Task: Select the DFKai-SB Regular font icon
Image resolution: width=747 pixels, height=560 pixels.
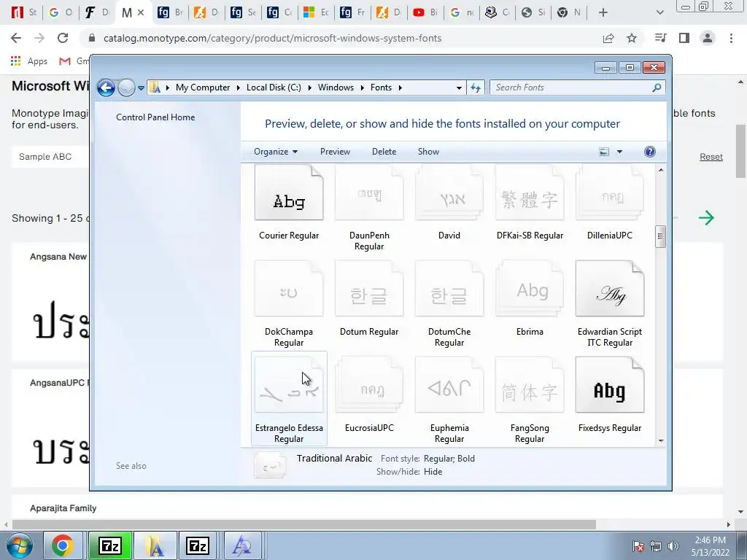Action: coord(530,192)
